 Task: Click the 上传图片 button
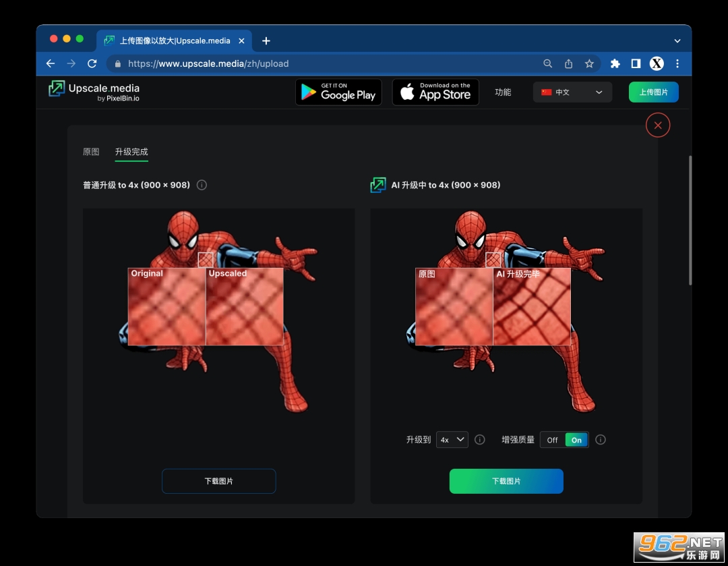pyautogui.click(x=653, y=92)
